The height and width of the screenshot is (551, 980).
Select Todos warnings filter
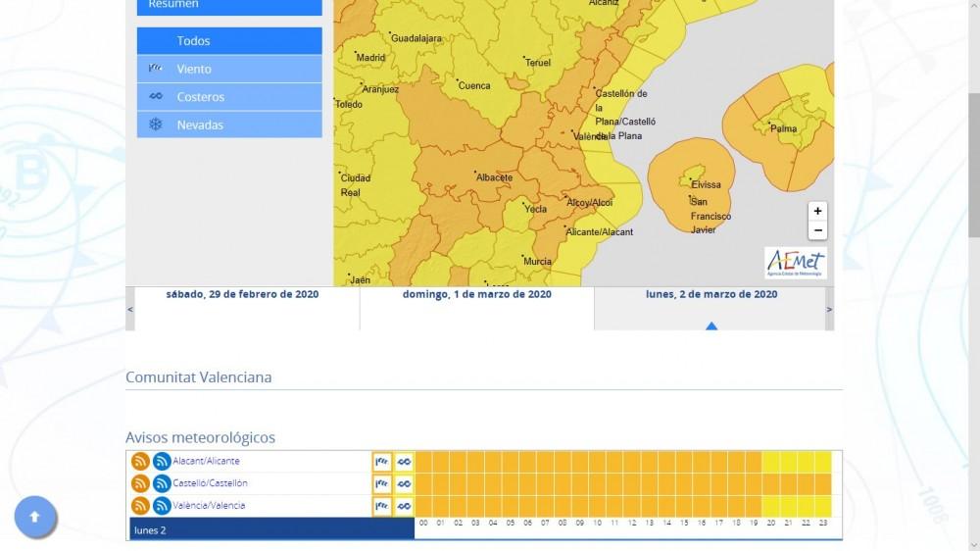[229, 41]
